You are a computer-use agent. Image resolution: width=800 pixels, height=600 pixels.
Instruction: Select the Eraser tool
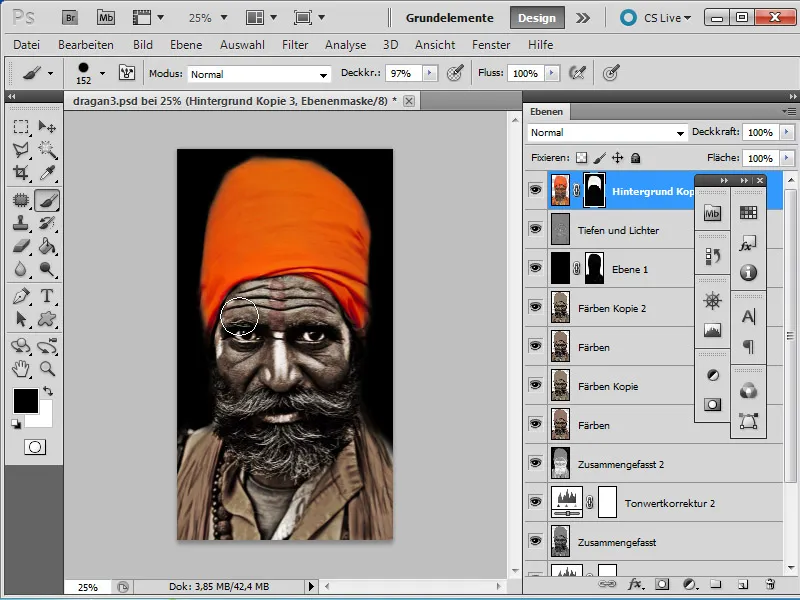point(21,246)
